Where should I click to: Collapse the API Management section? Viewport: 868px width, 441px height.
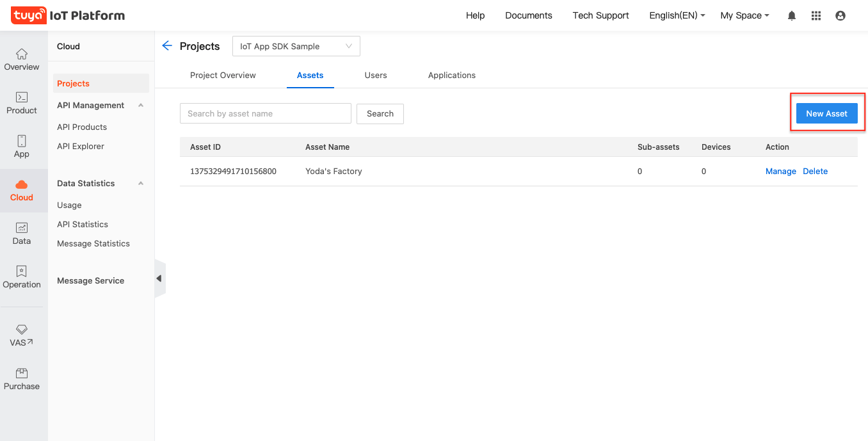(x=141, y=105)
